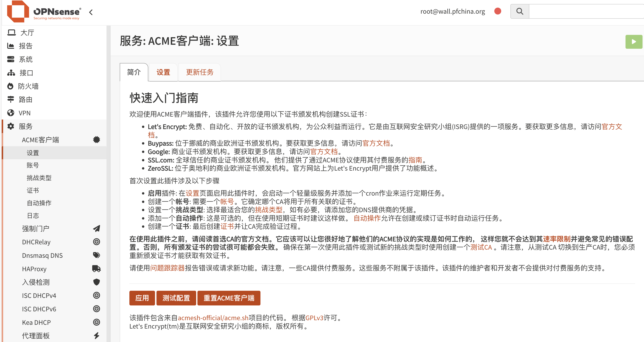
Task: Click the search magnifier icon
Action: pos(519,11)
